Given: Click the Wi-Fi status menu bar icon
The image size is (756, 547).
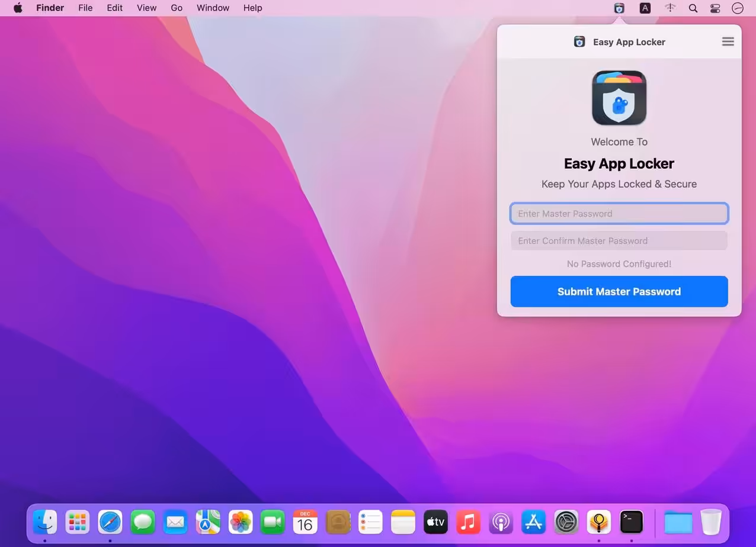Looking at the screenshot, I should pos(670,8).
